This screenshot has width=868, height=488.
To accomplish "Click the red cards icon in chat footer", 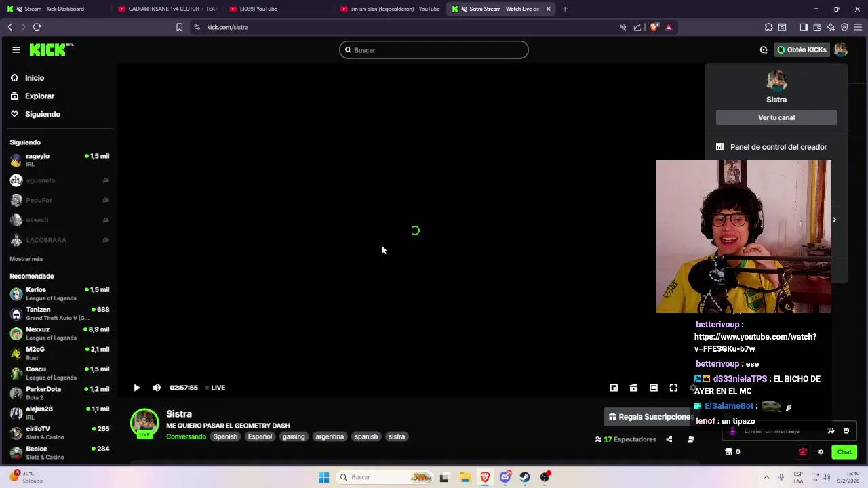I will 803,452.
